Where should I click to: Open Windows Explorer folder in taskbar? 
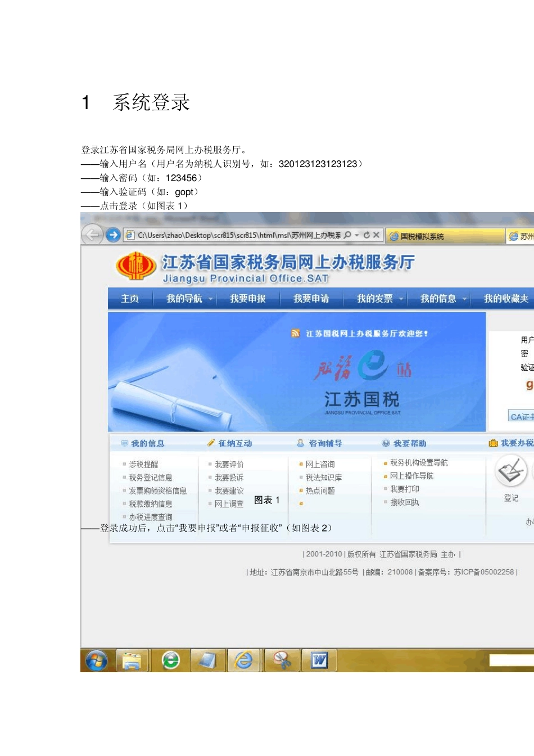tap(132, 660)
